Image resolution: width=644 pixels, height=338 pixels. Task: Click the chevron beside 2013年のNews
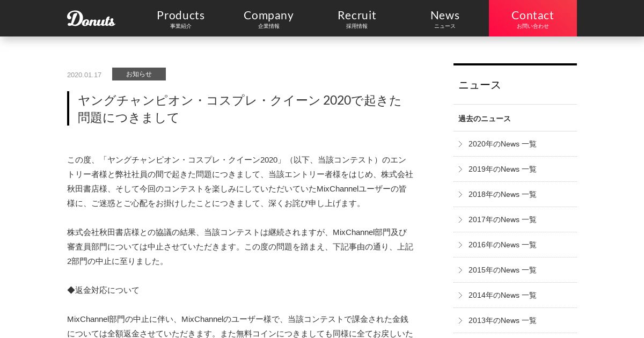(x=460, y=320)
